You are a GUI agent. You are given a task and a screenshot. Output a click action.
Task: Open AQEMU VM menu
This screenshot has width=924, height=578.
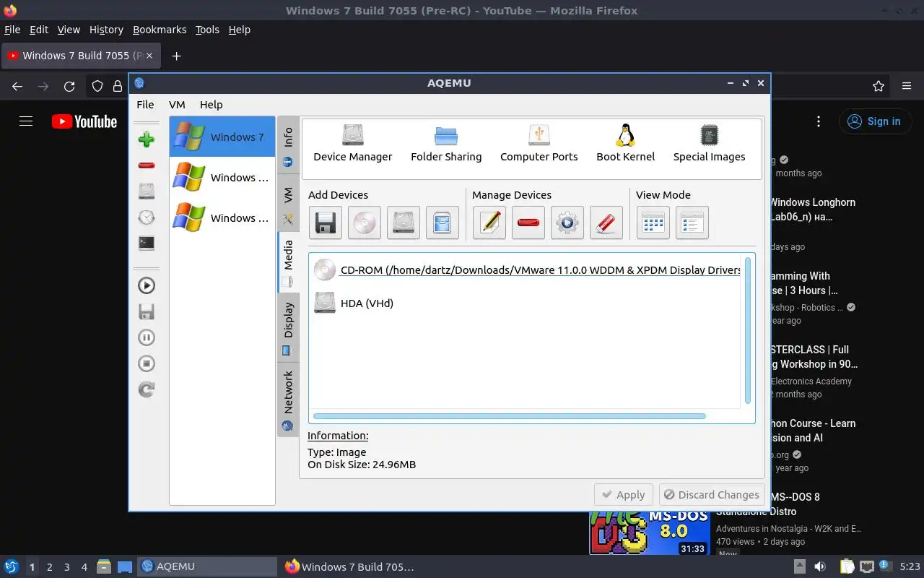point(177,105)
